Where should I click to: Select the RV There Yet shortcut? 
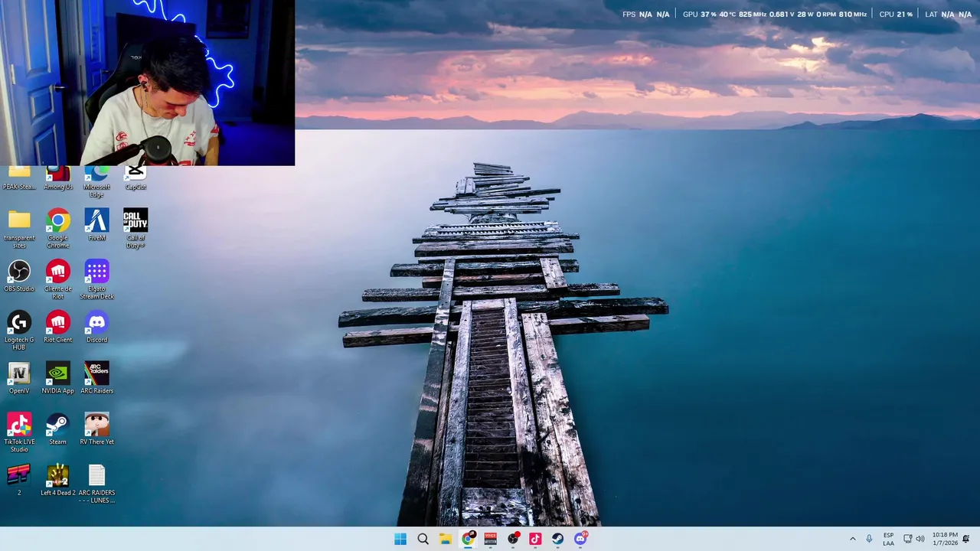click(x=96, y=429)
